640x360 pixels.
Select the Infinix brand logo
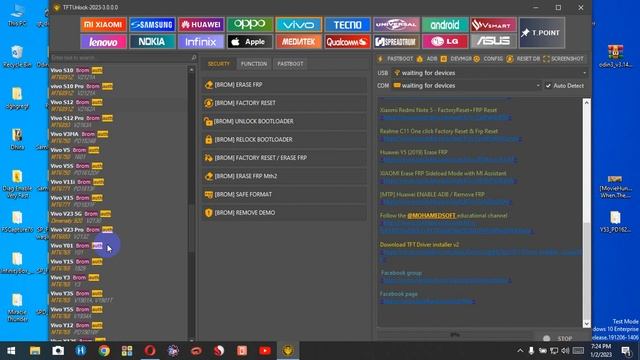pos(201,42)
